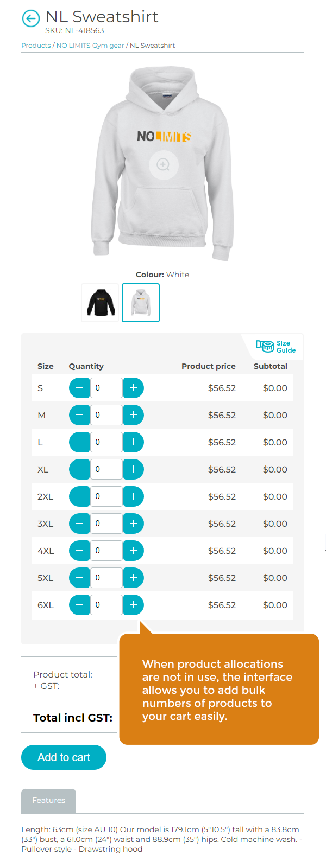Decrease the 5XL quantity with its minus stepper
This screenshot has width=326, height=868.
[79, 577]
